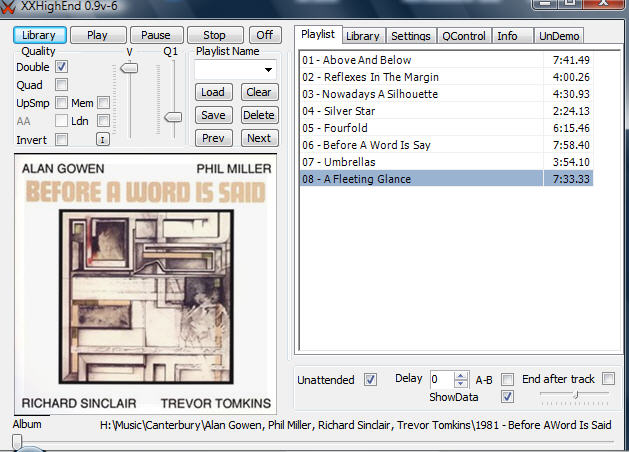Toggle the Invert checkbox
This screenshot has width=629, height=452.
(x=61, y=140)
